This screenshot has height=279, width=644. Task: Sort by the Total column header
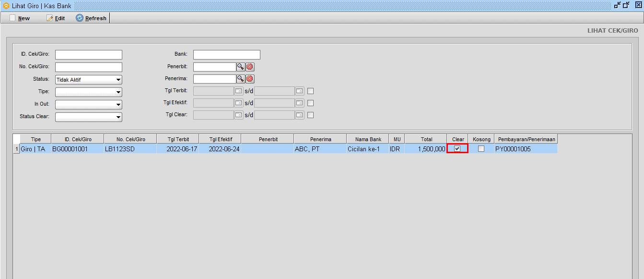tap(426, 139)
